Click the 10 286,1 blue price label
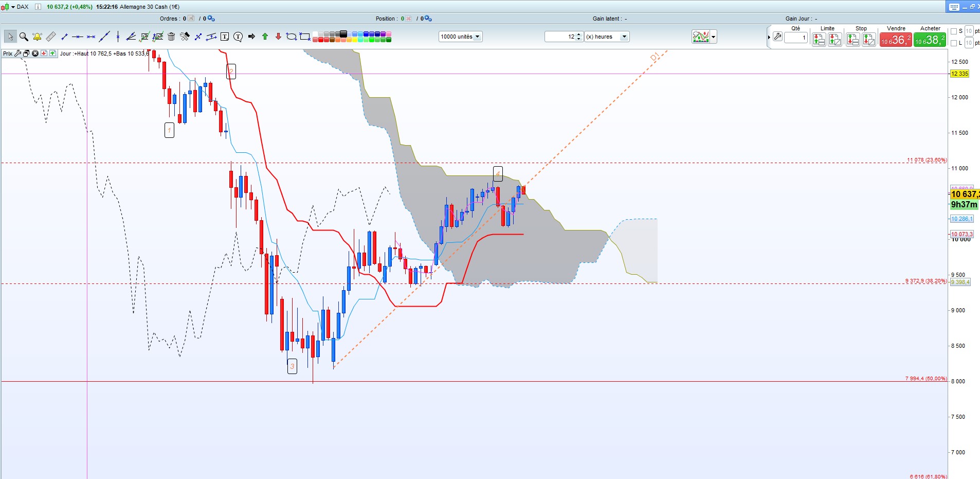 coord(961,219)
